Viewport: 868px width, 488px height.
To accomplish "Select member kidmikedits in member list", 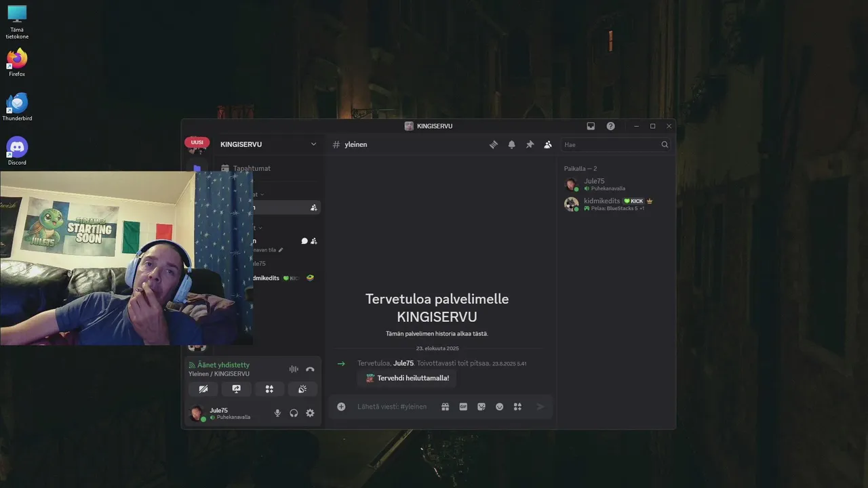I will click(x=616, y=204).
